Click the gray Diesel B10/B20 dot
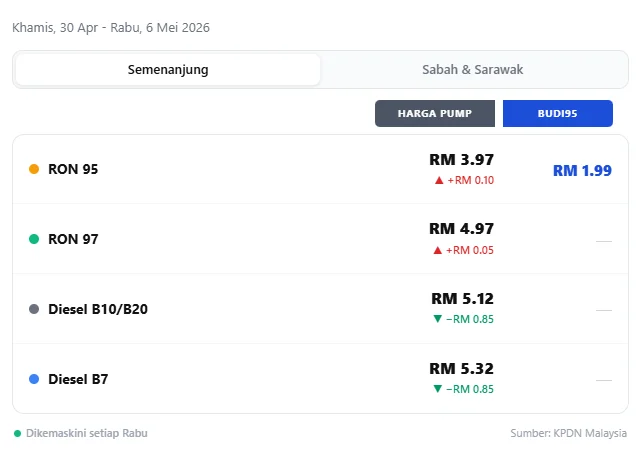 click(34, 310)
